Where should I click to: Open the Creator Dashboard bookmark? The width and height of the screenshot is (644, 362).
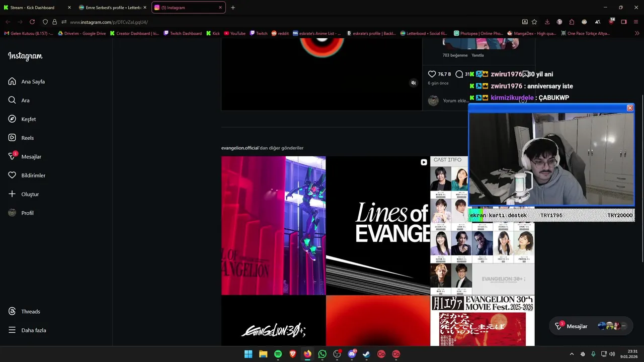tap(134, 34)
